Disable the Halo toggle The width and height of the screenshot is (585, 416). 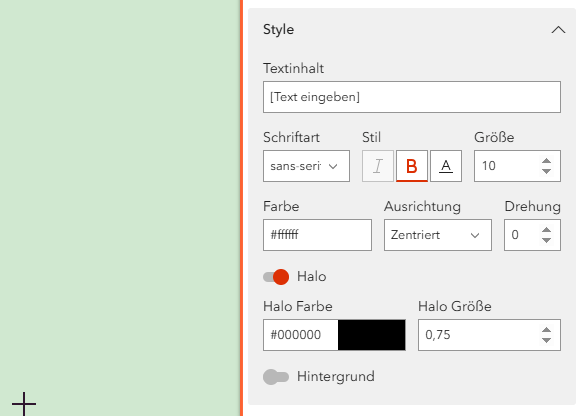276,277
